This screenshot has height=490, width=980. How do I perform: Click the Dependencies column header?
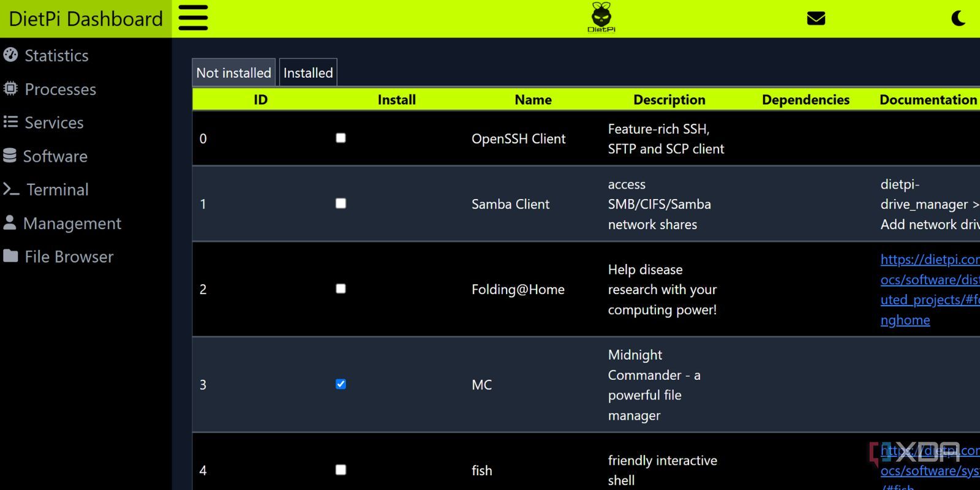[x=806, y=100]
